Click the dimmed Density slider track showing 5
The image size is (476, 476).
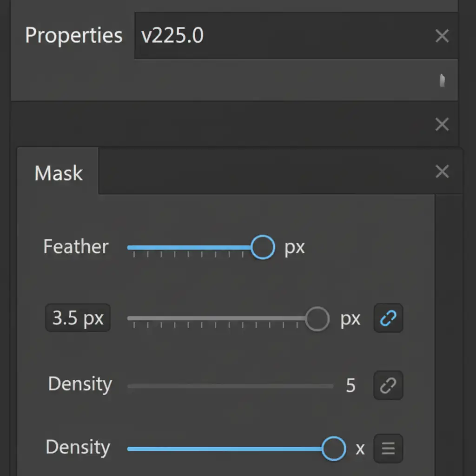coord(230,386)
